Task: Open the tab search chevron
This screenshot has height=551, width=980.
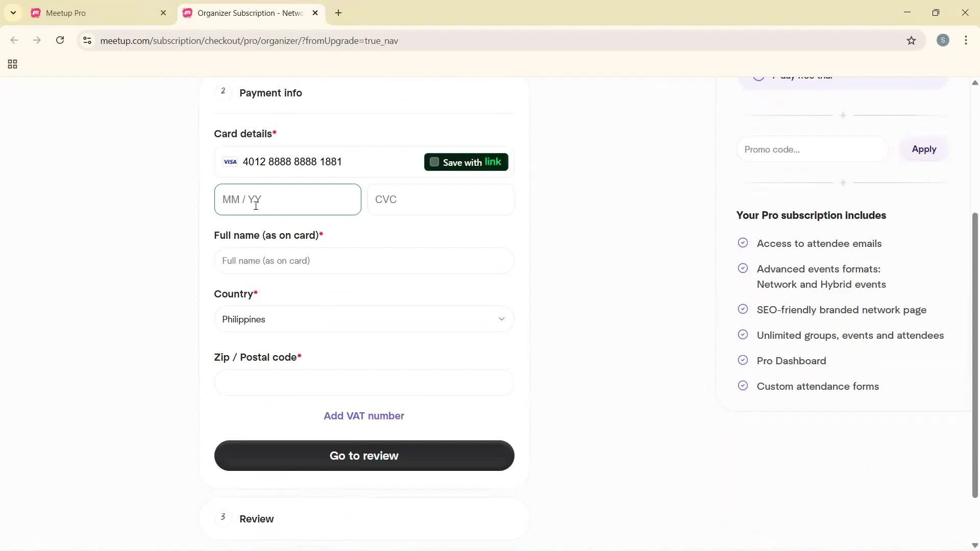Action: [13, 13]
